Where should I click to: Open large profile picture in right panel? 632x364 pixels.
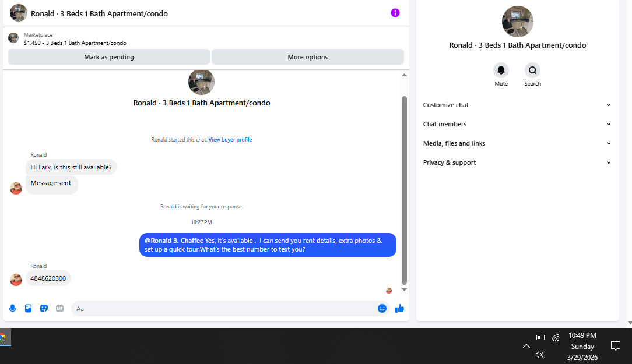point(518,22)
